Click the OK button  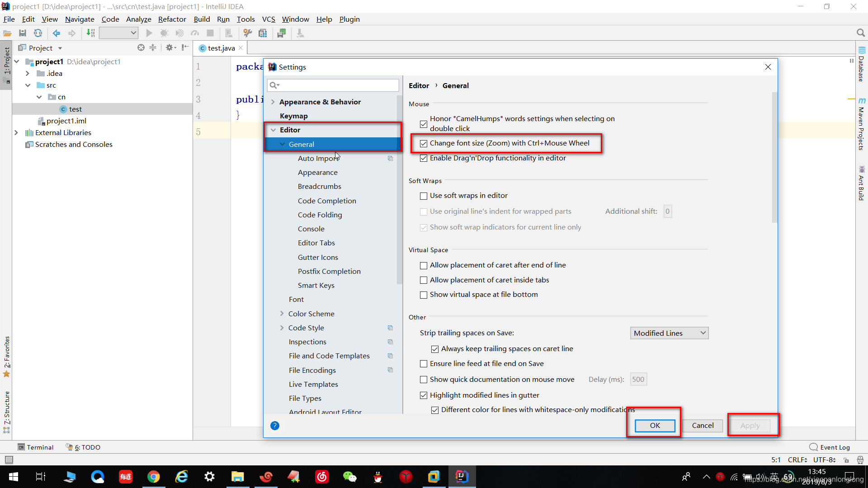coord(655,426)
